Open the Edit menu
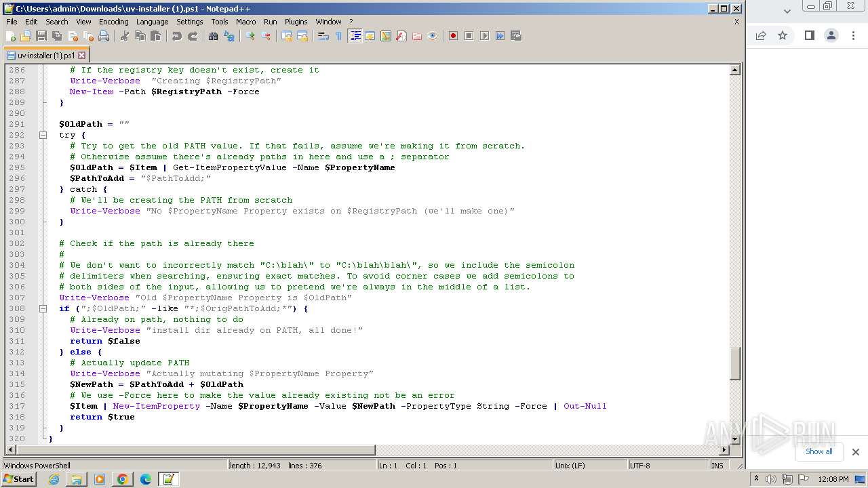 coord(31,22)
